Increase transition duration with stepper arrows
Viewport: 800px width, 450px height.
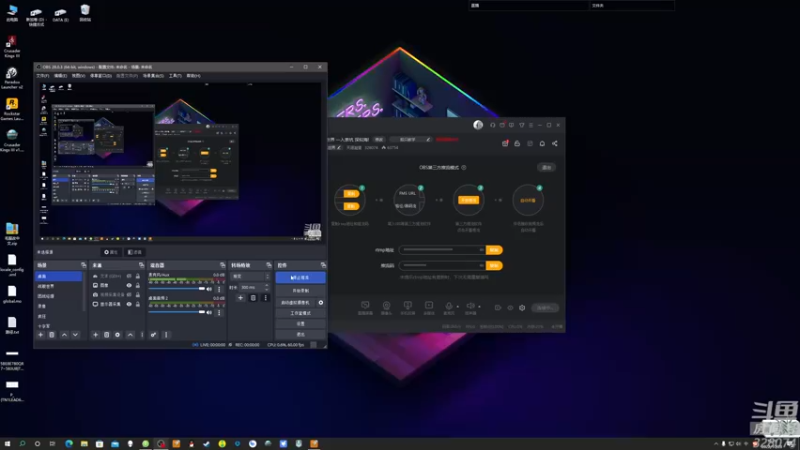267,286
